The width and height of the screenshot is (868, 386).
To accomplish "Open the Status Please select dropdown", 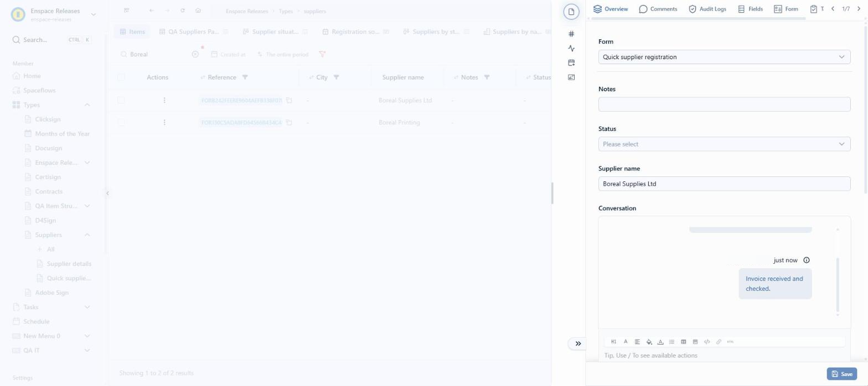I will [x=724, y=144].
